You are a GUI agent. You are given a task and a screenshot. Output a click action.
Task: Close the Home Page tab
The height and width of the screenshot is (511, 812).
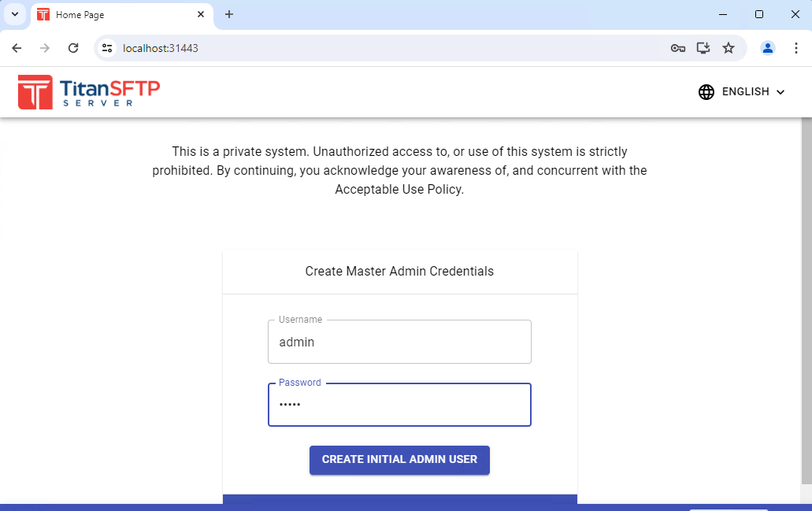(x=202, y=14)
